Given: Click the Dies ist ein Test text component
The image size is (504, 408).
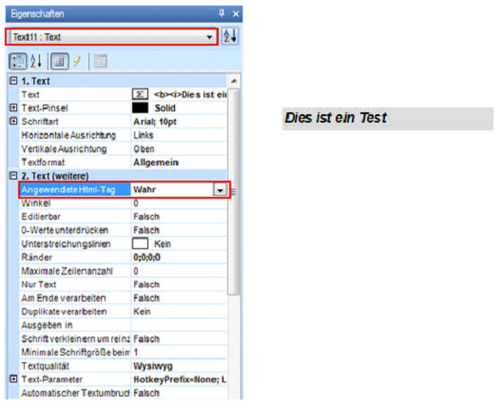Looking at the screenshot, I should (x=388, y=119).
